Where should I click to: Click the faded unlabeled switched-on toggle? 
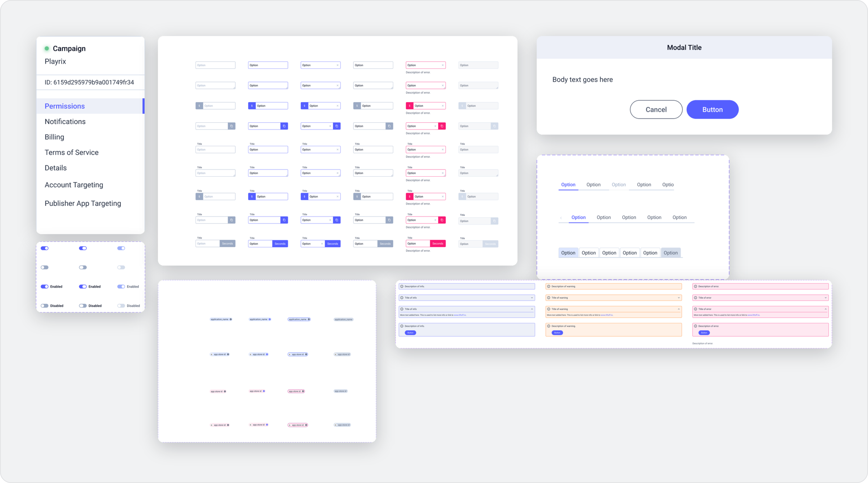tap(121, 248)
